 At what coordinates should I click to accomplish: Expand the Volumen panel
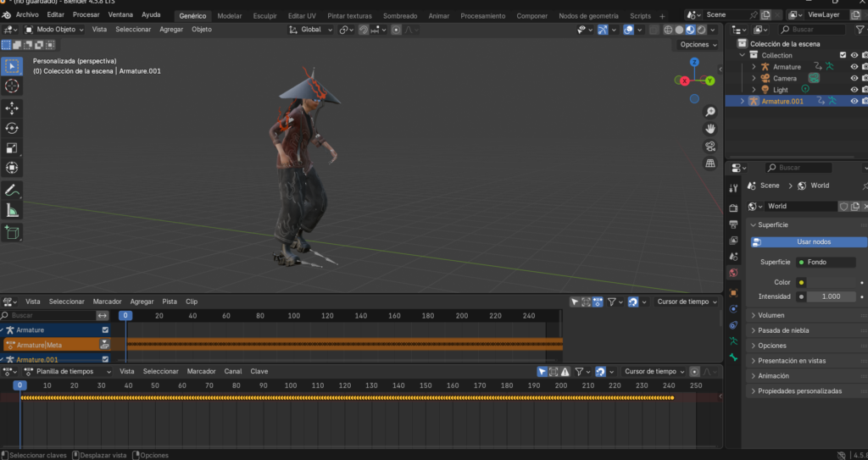pos(771,315)
